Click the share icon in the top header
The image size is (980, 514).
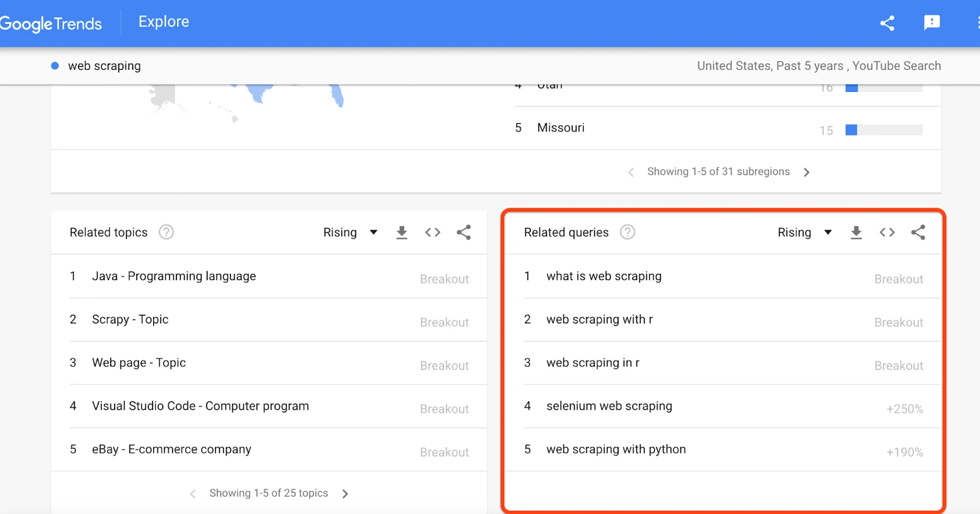pyautogui.click(x=887, y=23)
